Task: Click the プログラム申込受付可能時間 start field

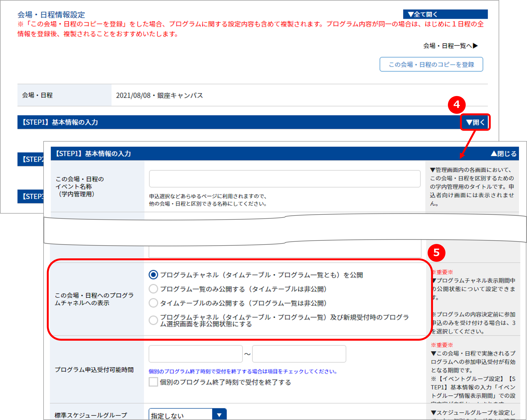Action: click(196, 354)
